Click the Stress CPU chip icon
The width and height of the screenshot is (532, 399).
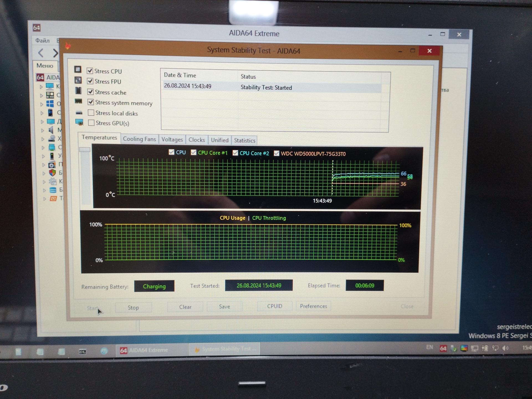78,69
